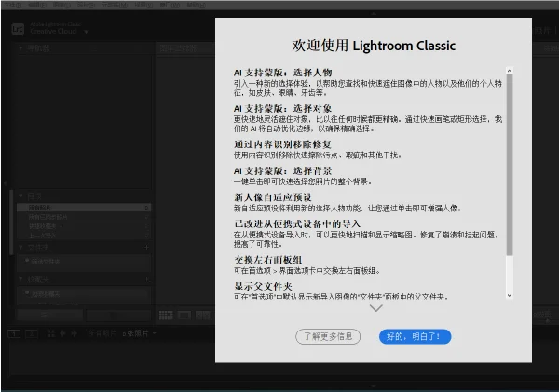
Task: Switch to compare view in the toolbar
Action: point(203,316)
